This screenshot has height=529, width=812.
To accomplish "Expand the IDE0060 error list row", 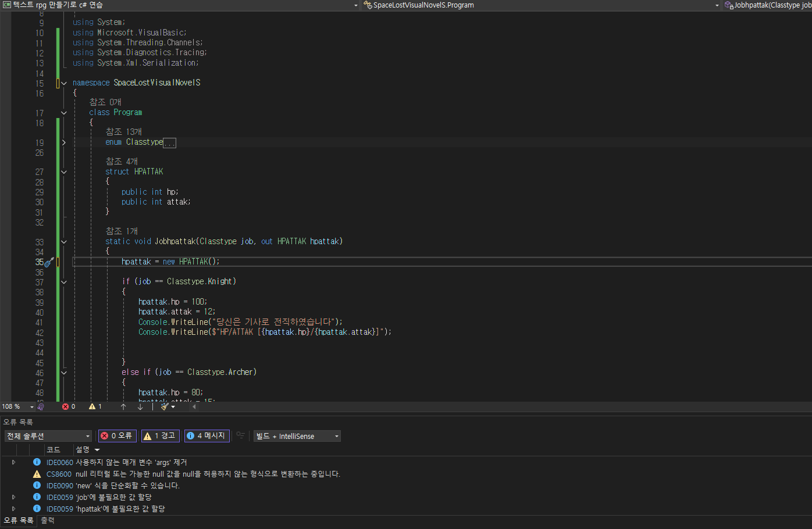I will click(x=14, y=462).
